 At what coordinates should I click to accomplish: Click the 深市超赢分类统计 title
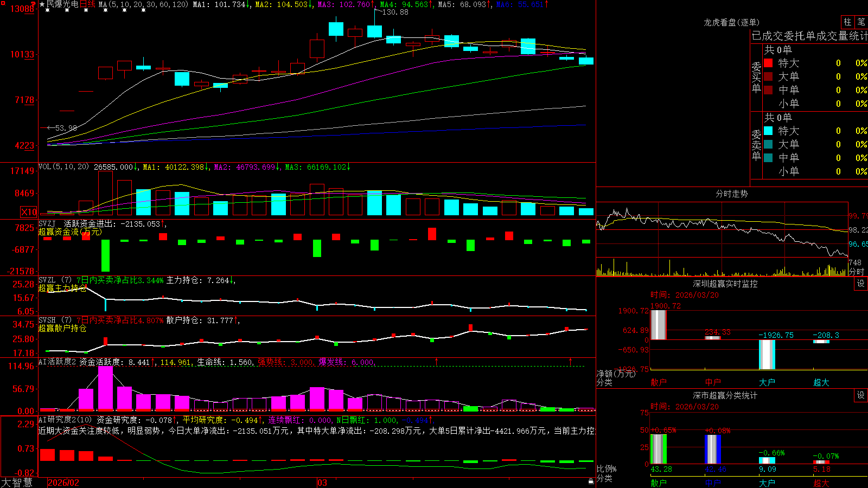(x=725, y=395)
